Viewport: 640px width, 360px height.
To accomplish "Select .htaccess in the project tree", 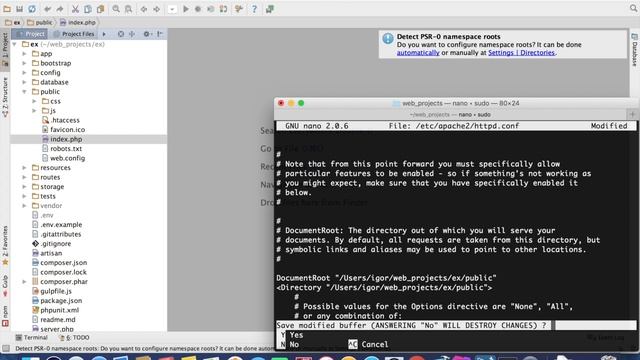I will (60, 120).
